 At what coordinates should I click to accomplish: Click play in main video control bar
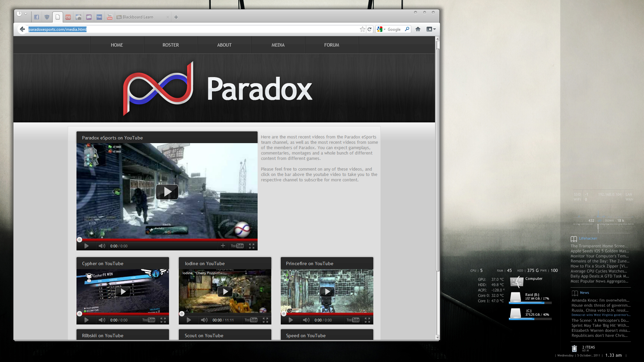click(x=87, y=246)
